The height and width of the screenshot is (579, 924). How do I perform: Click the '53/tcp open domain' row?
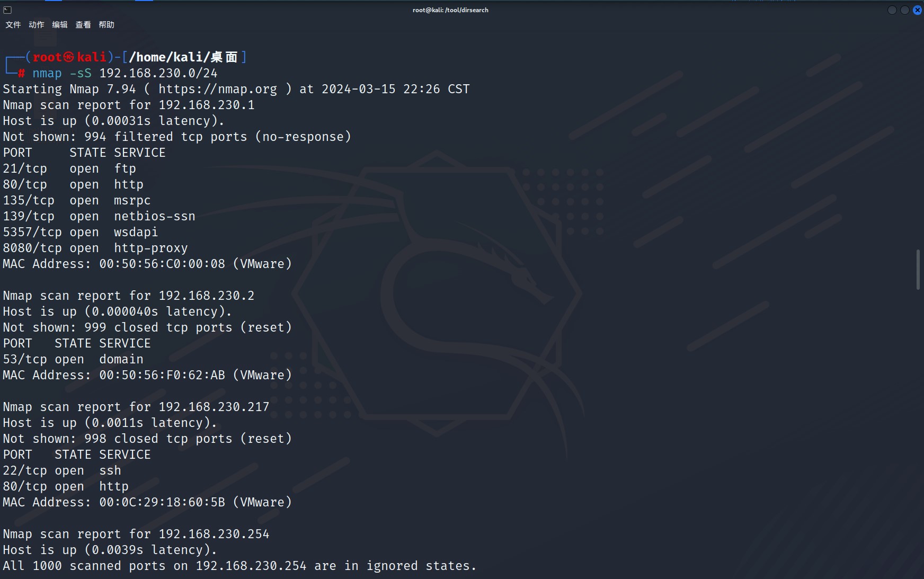tap(73, 359)
